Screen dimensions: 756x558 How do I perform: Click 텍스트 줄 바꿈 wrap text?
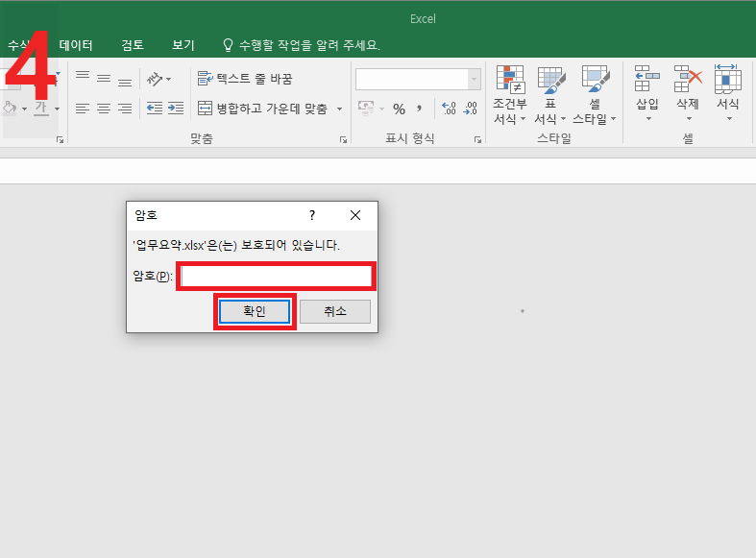coord(245,79)
